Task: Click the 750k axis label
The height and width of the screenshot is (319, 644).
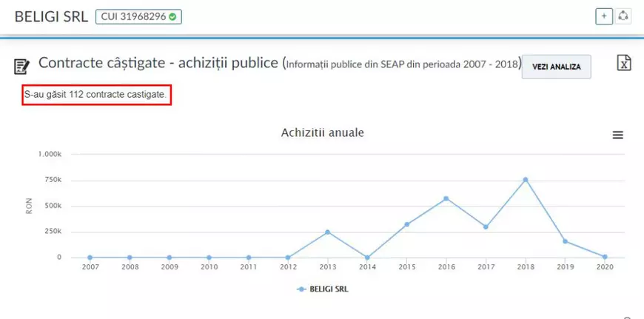Action: click(53, 181)
